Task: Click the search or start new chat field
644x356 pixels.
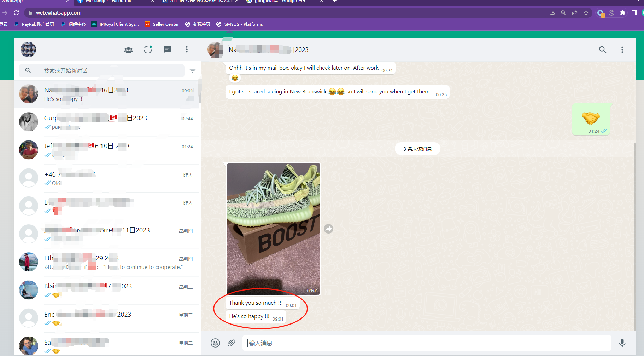Action: pyautogui.click(x=106, y=71)
